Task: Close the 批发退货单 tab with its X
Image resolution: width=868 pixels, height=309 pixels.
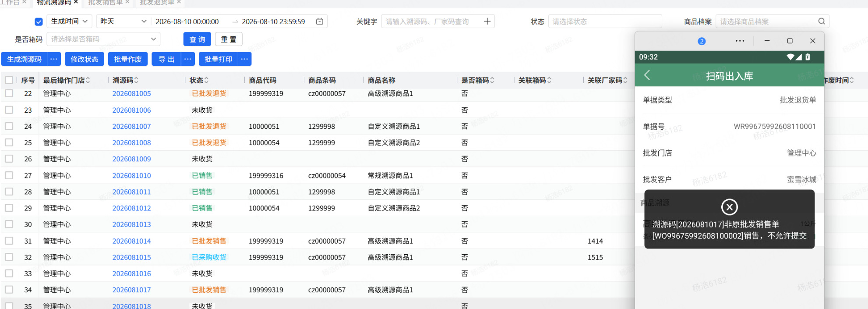Action: (179, 2)
